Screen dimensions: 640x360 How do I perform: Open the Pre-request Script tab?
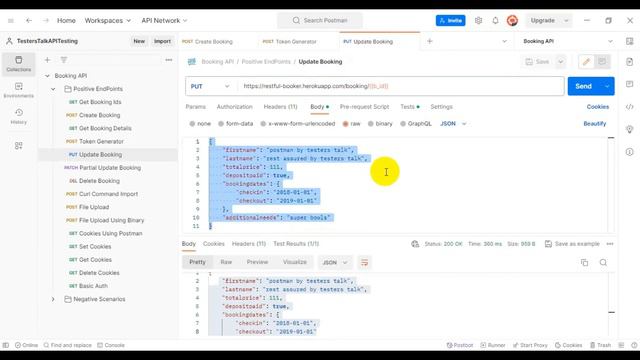click(x=364, y=107)
